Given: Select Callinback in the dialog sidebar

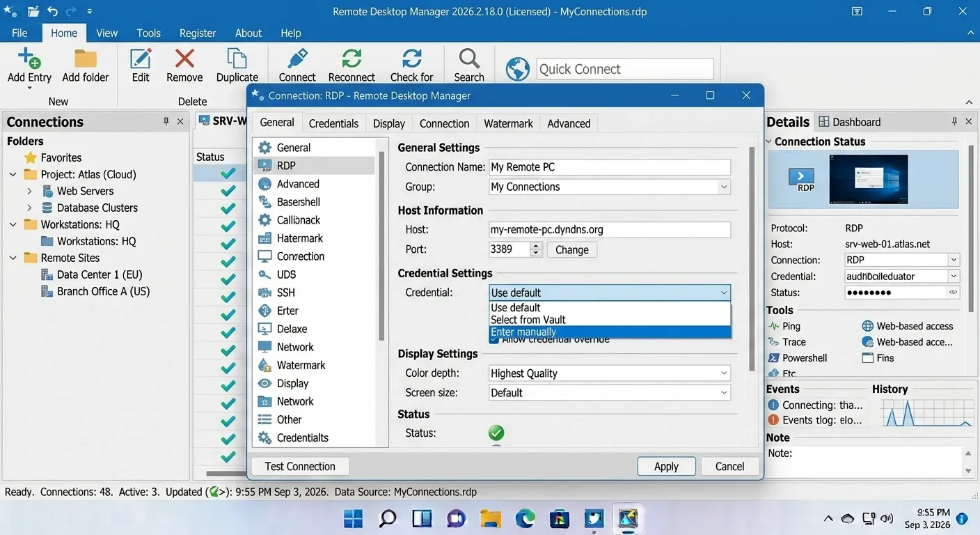Looking at the screenshot, I should (314, 220).
